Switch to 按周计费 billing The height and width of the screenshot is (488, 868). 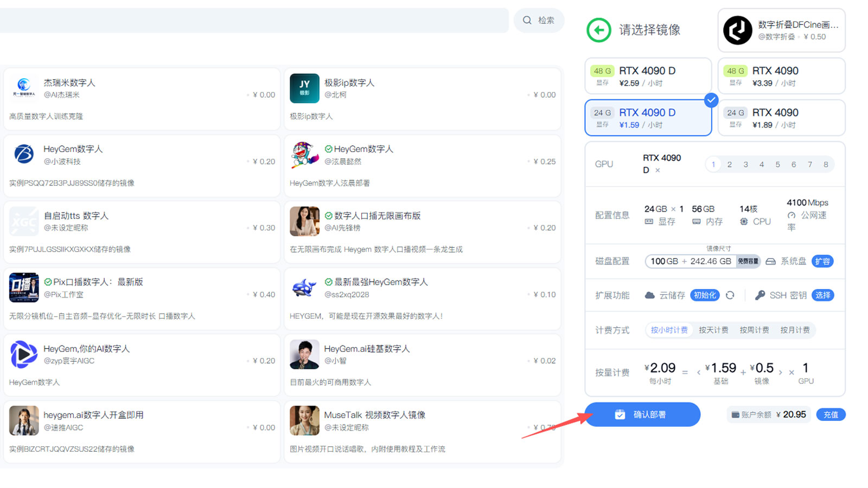coord(754,330)
